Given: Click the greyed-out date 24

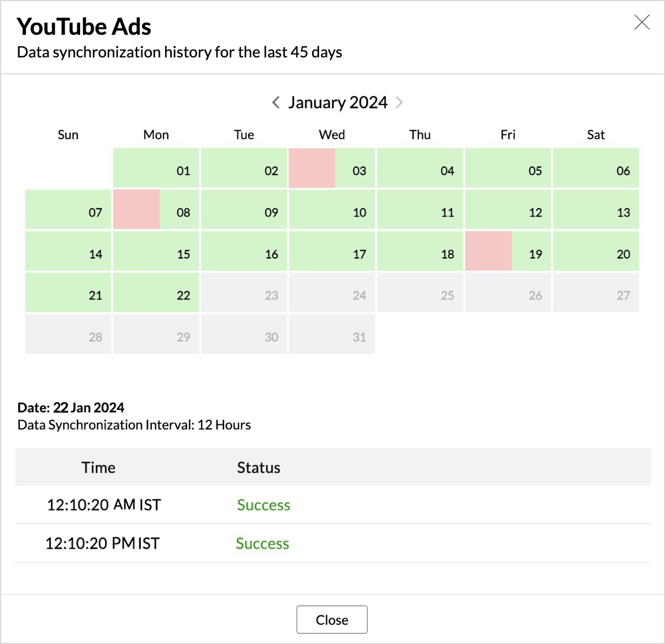Looking at the screenshot, I should (x=332, y=293).
